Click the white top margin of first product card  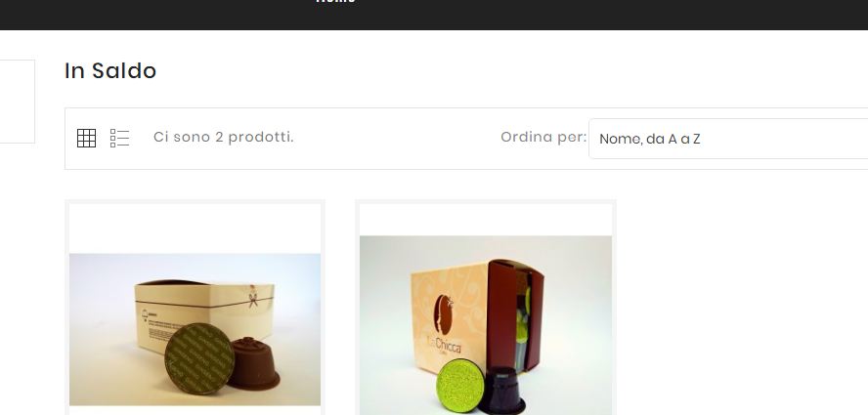195,228
